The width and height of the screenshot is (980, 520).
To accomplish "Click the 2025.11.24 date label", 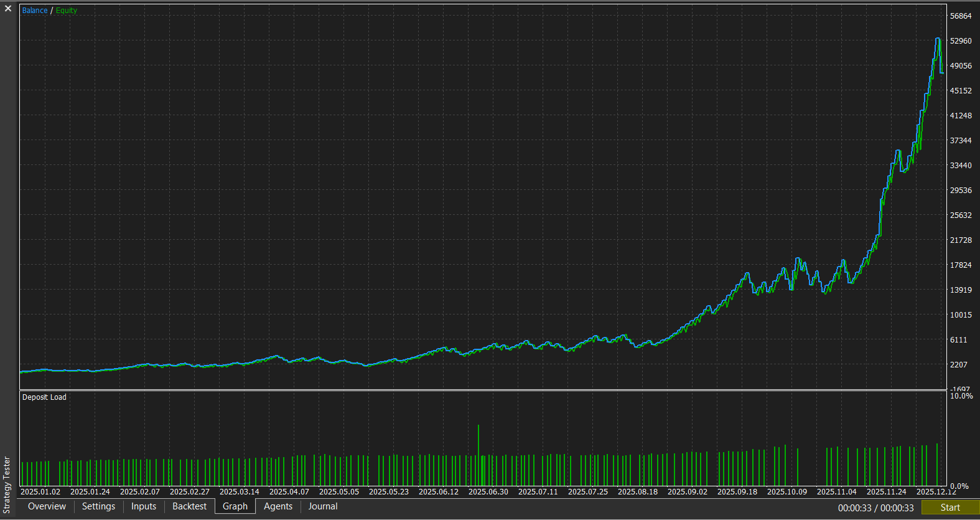I will (887, 492).
